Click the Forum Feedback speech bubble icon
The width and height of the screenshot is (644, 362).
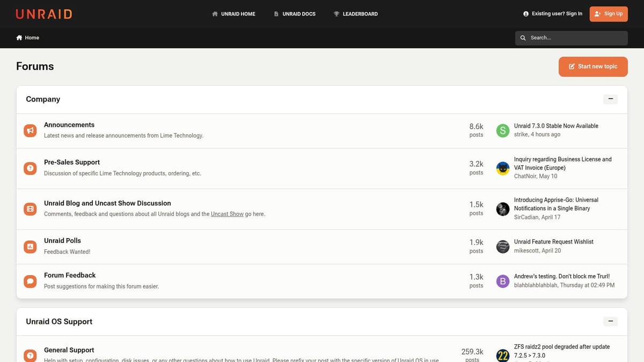[31, 281]
